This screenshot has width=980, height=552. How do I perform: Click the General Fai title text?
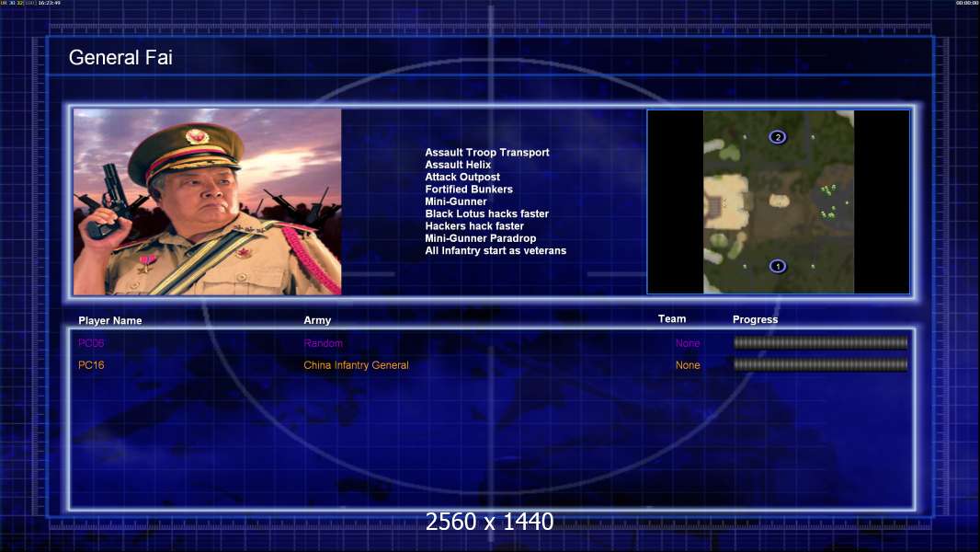(120, 58)
